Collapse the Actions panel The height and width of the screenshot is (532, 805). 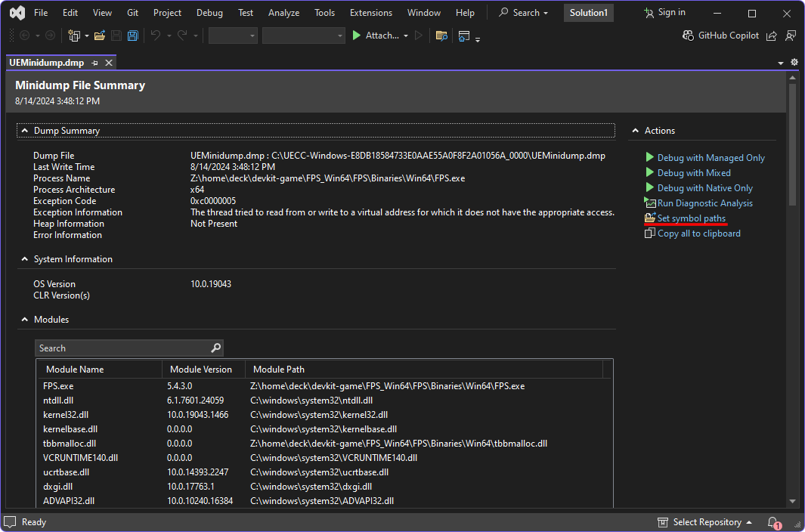click(x=636, y=131)
